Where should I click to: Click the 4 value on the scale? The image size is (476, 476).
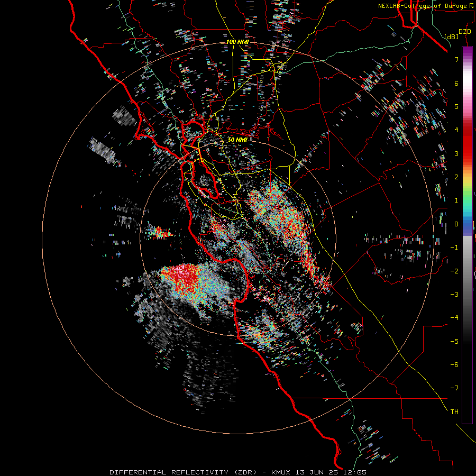tap(456, 130)
